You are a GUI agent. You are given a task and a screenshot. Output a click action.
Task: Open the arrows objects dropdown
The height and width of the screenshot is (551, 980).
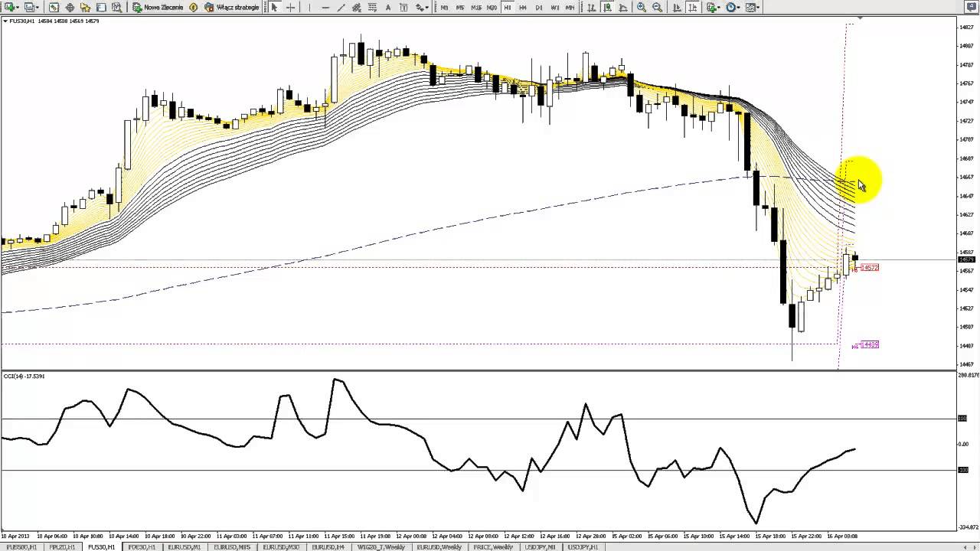(422, 7)
